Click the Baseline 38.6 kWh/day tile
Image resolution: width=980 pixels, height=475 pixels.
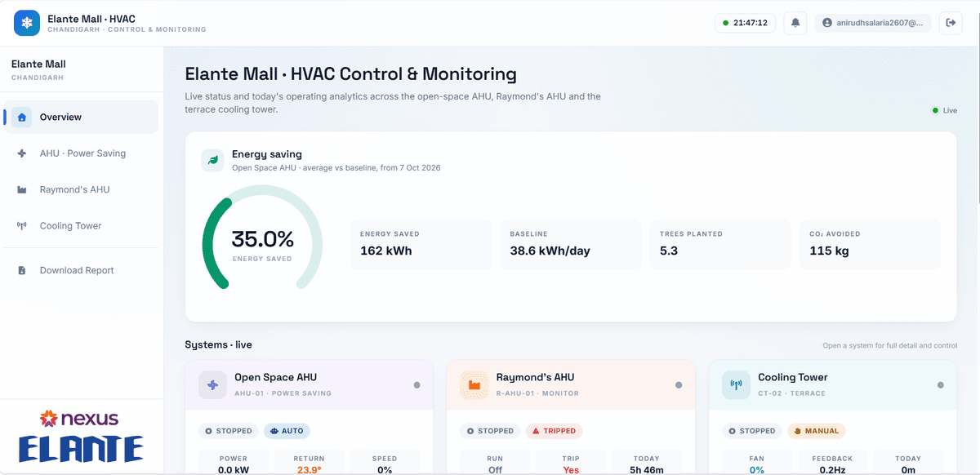(570, 243)
